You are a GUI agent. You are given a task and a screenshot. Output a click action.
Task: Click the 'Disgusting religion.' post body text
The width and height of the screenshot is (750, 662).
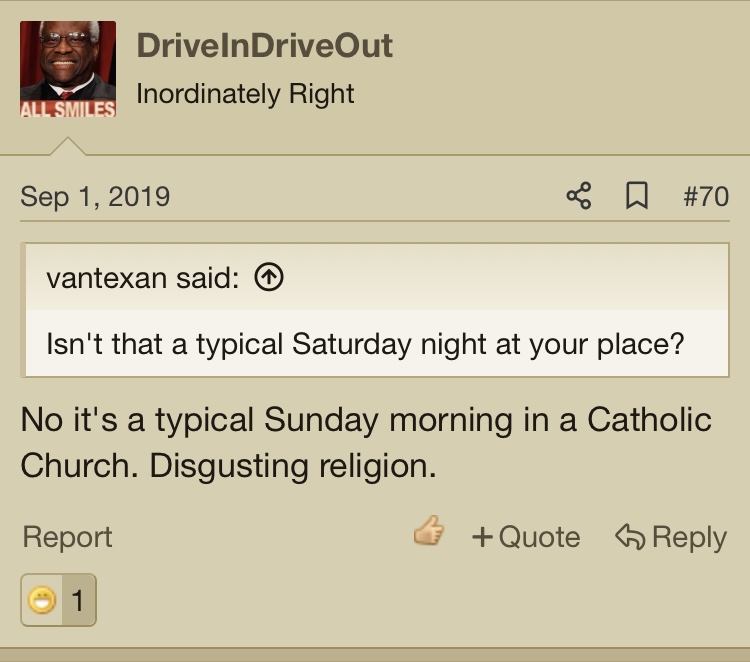pos(293,466)
